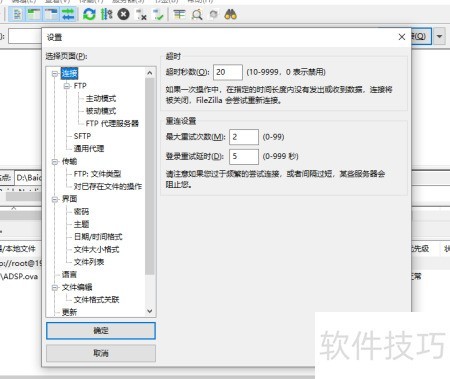Click the settings tree scroll down arrow

(150, 311)
